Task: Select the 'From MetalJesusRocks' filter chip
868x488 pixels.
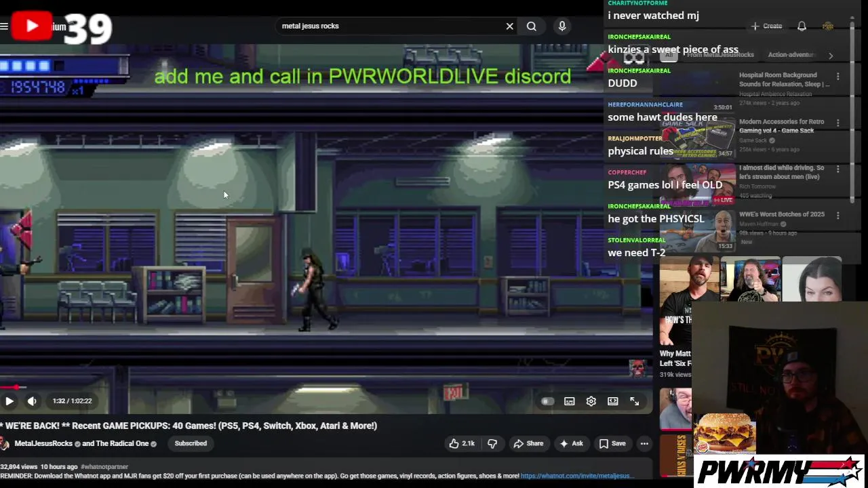Action: tap(719, 55)
